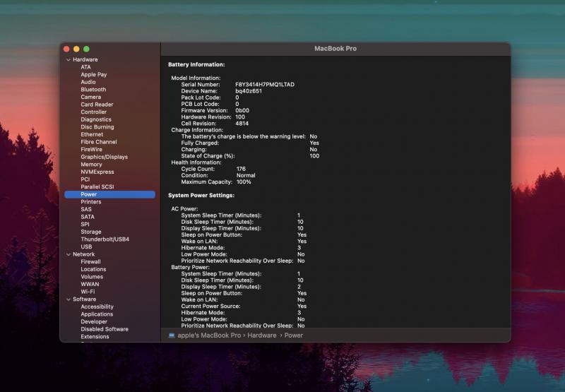Open the Audio hardware entry
The image size is (565, 392).
[x=88, y=82]
